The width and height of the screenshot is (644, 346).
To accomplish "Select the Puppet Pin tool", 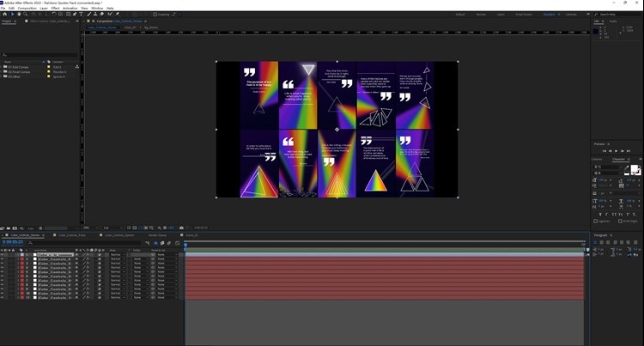I will pos(117,14).
